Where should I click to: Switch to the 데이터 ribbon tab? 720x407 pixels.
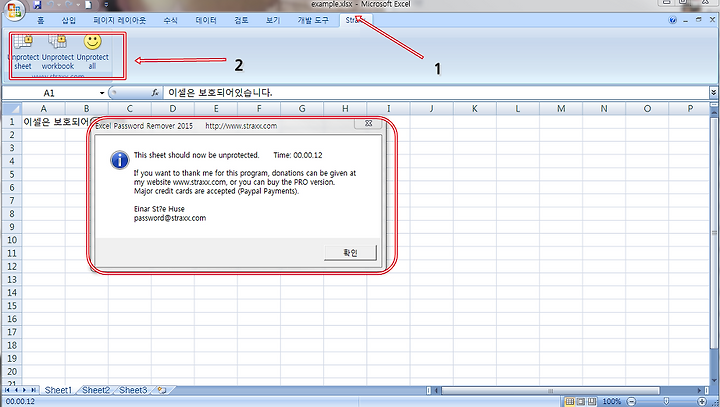coord(206,20)
